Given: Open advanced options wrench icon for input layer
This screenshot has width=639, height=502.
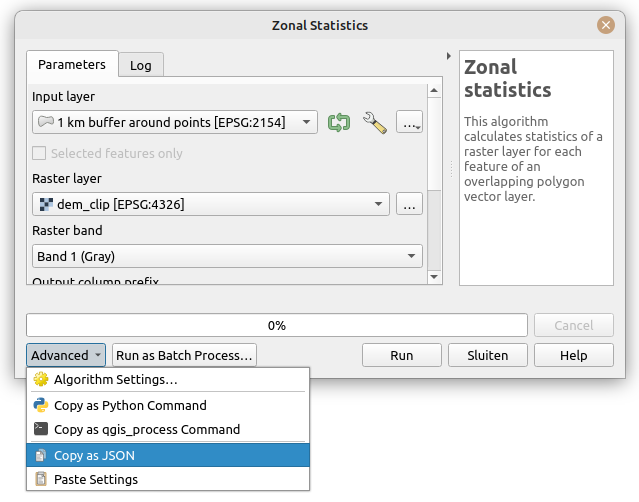Looking at the screenshot, I should 374,122.
